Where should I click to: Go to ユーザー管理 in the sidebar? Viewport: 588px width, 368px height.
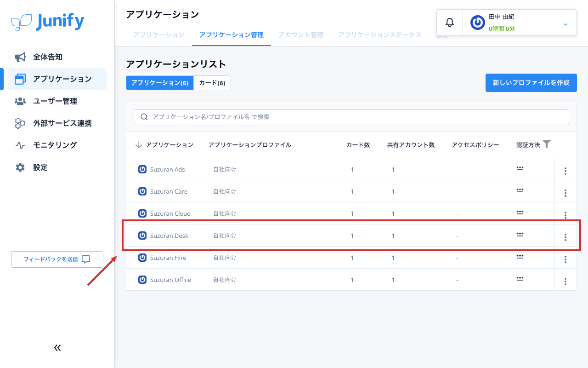coord(57,101)
